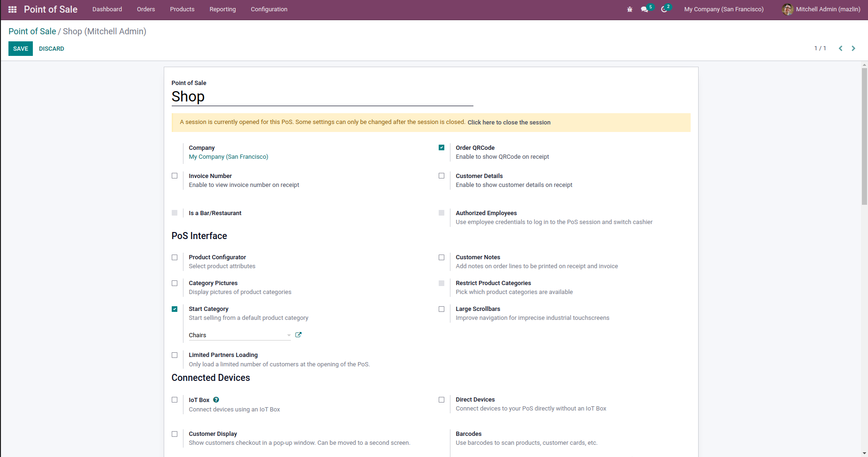Open the Orders menu
The height and width of the screenshot is (457, 868).
146,9
